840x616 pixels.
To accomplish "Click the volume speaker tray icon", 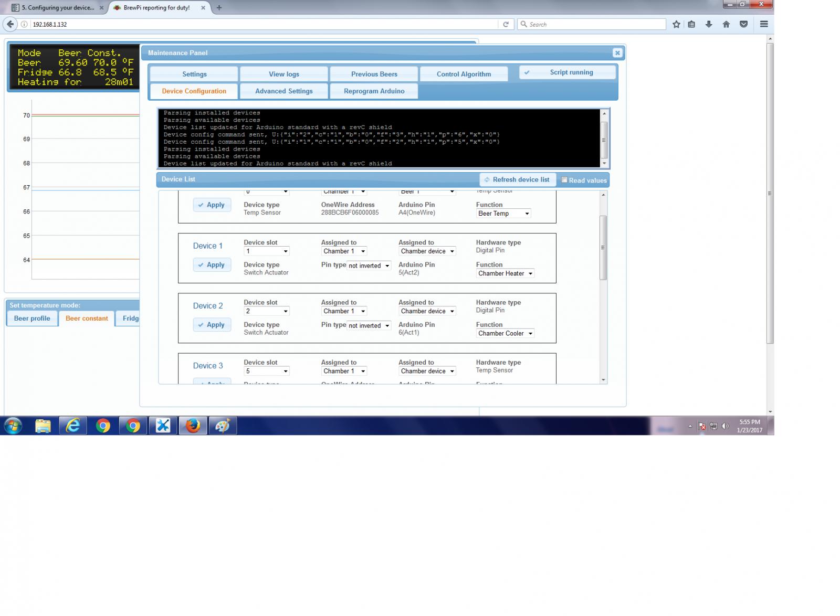I will (x=725, y=426).
